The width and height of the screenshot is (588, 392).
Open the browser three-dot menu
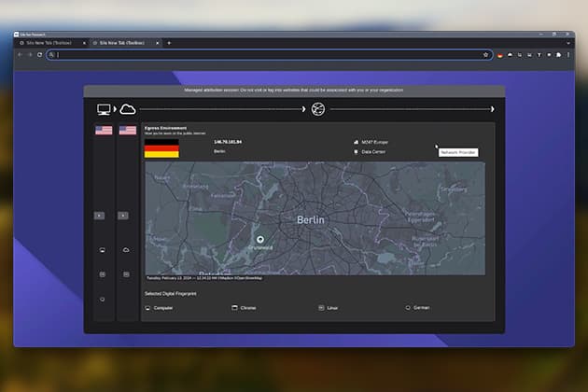coord(567,55)
